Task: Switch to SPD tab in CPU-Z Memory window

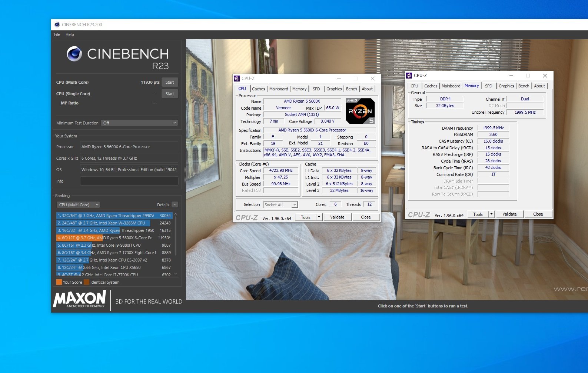Action: [489, 86]
